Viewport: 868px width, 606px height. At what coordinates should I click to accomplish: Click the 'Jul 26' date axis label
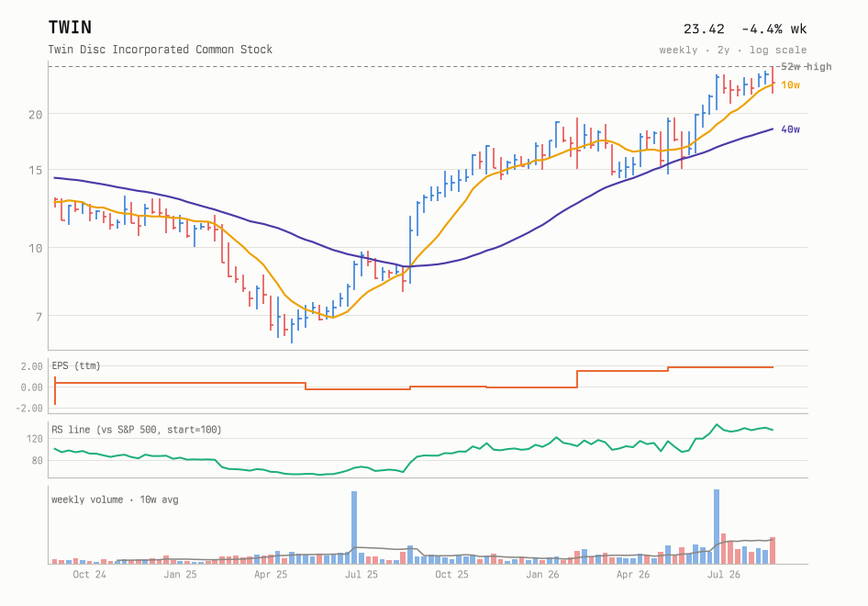pos(724,575)
